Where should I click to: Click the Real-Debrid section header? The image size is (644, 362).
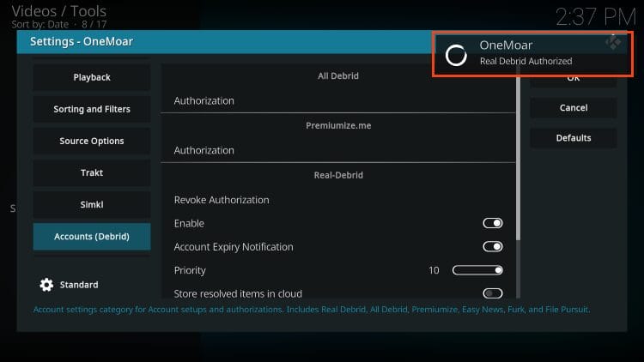point(338,175)
